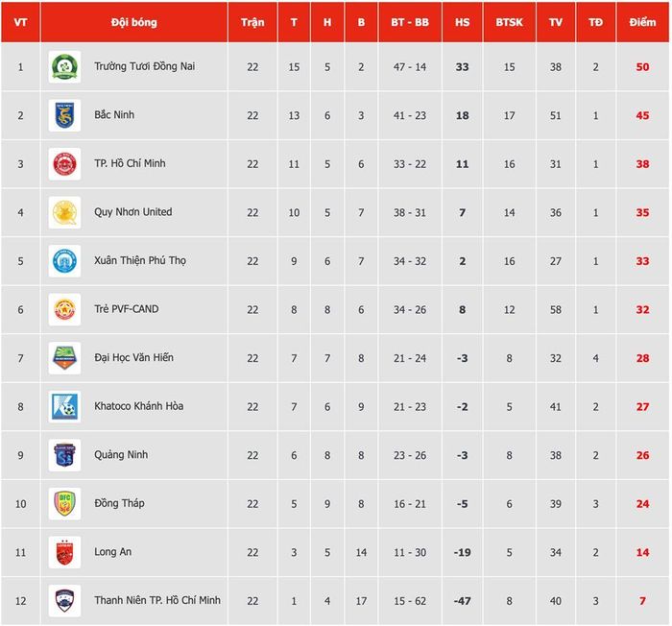This screenshot has height=626, width=672.
Task: Click the Thanh Niên TP. Hồ Chí Minh crest
Action: coord(64,601)
